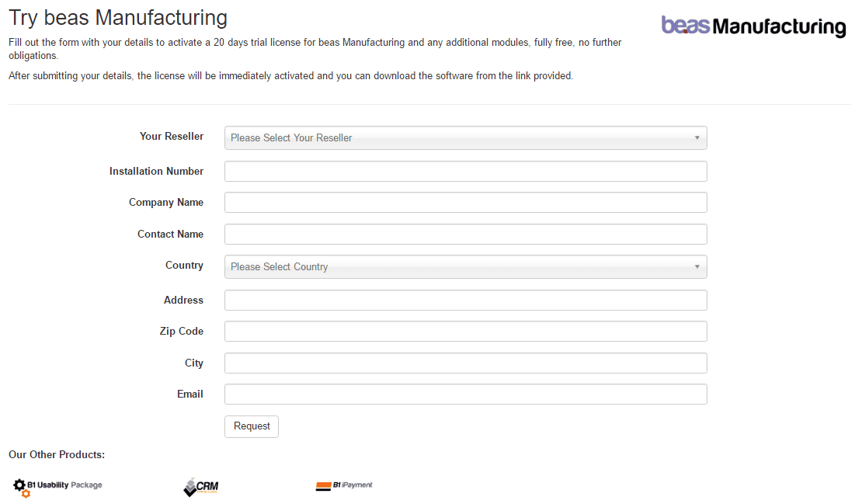Click the beas Manufacturing logo
This screenshot has height=504, width=862.
point(753,26)
